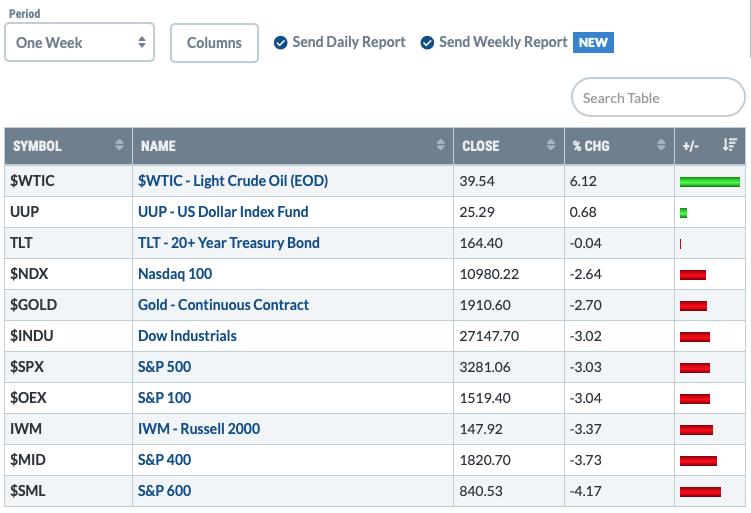The image size is (751, 513).
Task: Sort table by the CLOSE column arrows
Action: coord(551,145)
